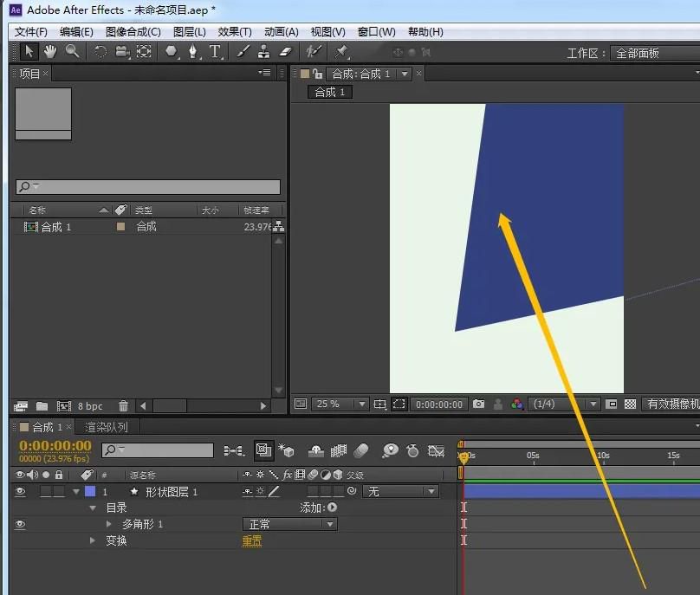Select the Eraser tool

(x=285, y=52)
